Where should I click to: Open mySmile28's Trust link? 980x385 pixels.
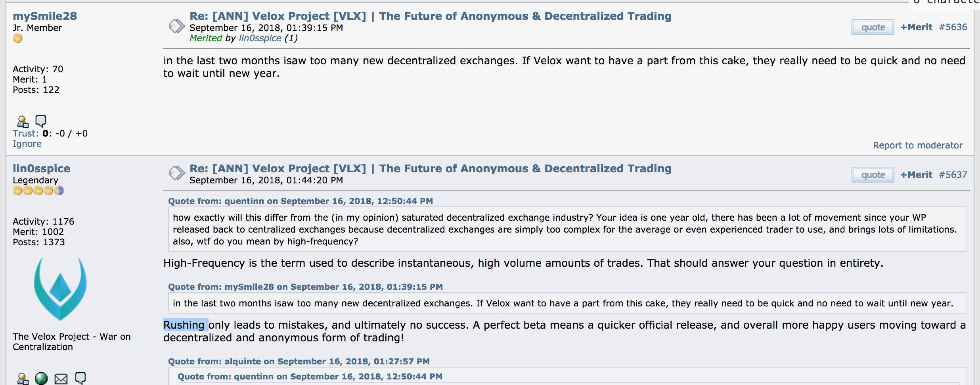point(25,133)
